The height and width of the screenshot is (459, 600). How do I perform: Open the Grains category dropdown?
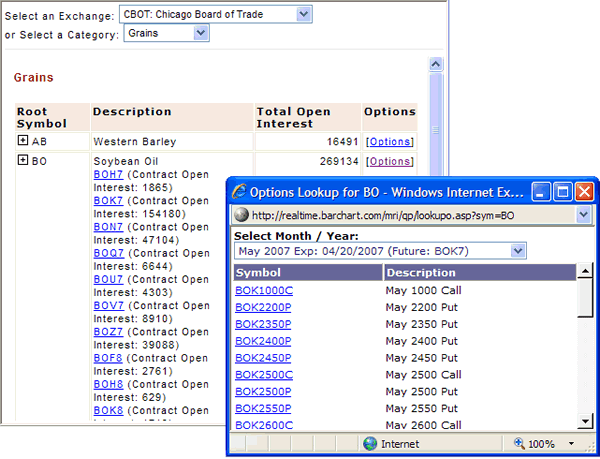[201, 34]
